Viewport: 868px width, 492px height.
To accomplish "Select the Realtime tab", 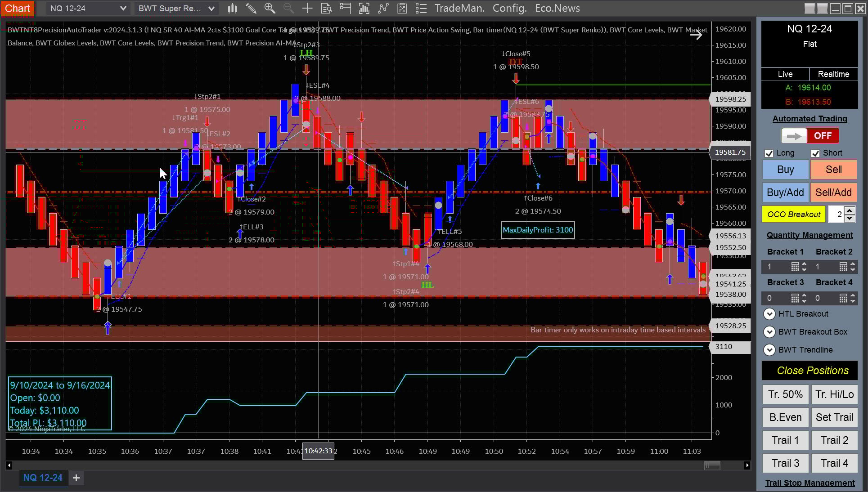I will click(x=834, y=74).
